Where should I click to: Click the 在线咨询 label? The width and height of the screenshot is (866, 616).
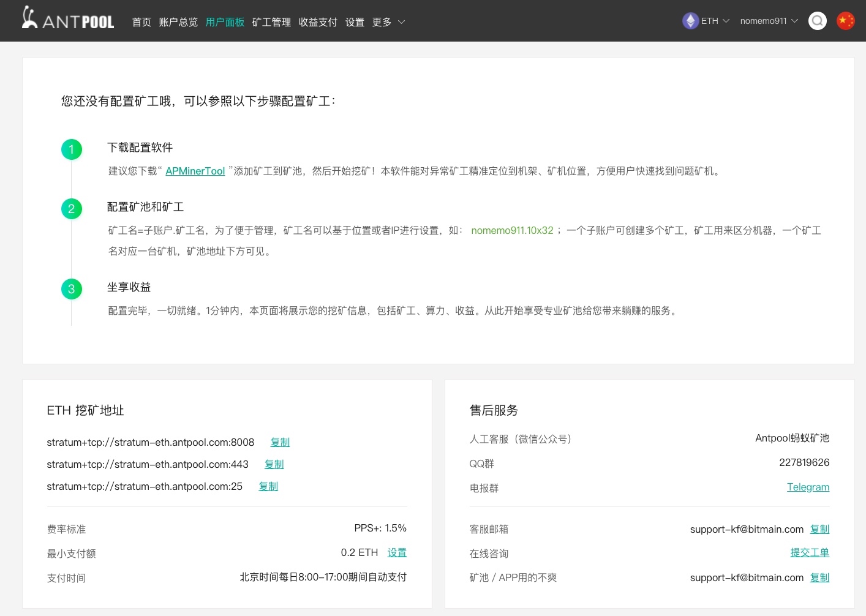click(x=489, y=554)
